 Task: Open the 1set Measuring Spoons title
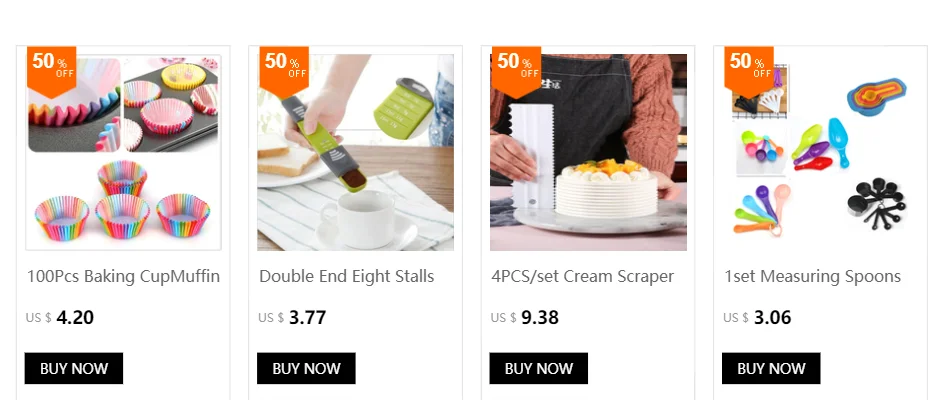pos(812,277)
